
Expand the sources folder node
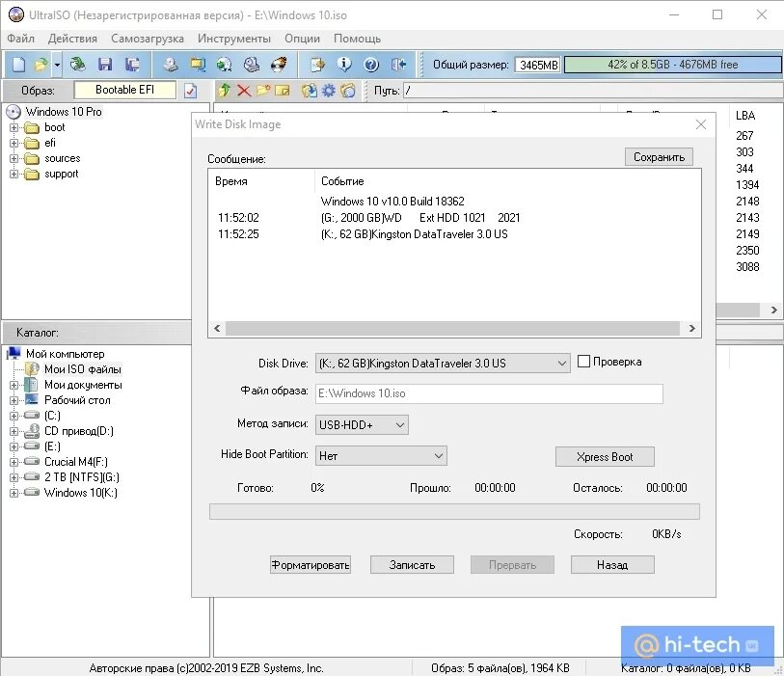click(x=14, y=158)
